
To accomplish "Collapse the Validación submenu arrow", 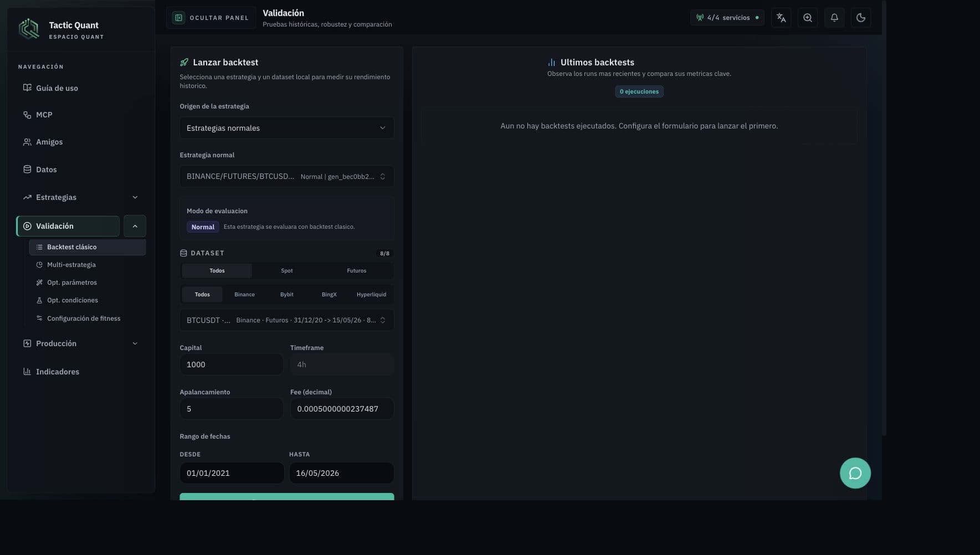I will (135, 226).
